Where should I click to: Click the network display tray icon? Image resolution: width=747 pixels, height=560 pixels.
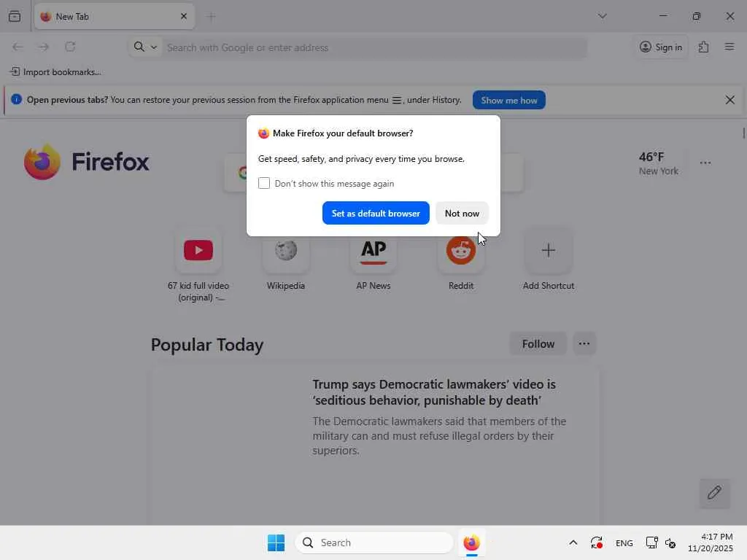pos(651,542)
